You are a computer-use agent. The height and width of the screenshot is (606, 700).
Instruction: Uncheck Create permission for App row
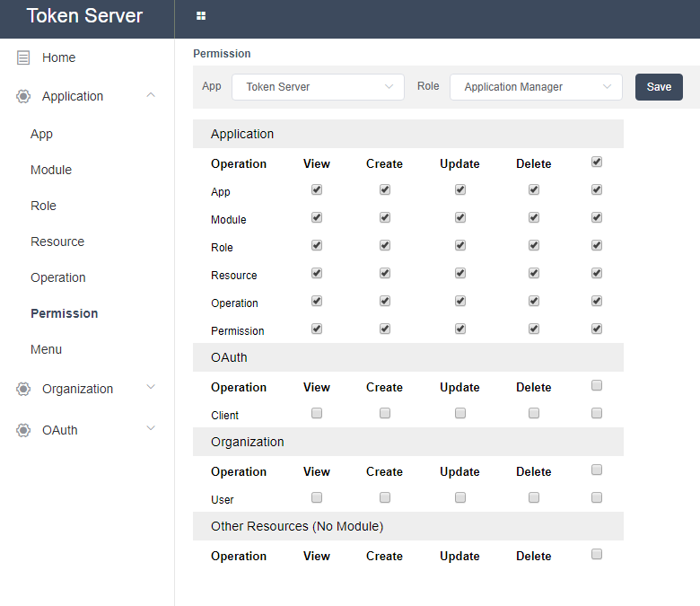point(385,189)
